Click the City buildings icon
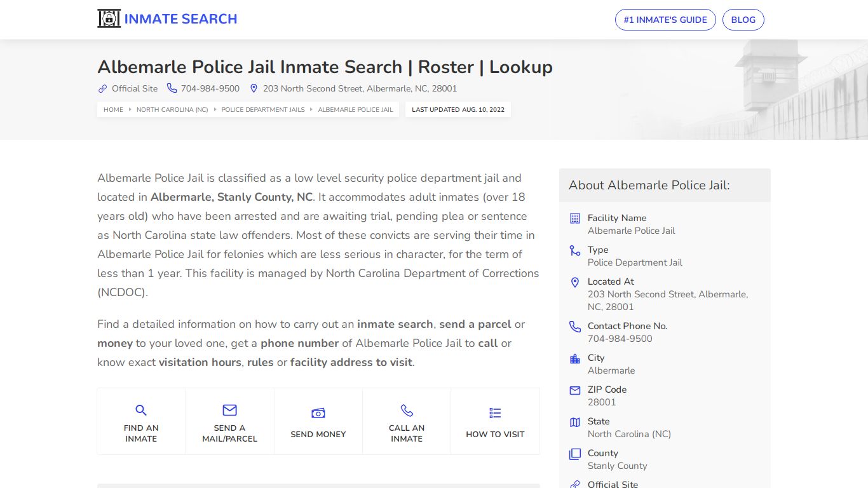 575,358
